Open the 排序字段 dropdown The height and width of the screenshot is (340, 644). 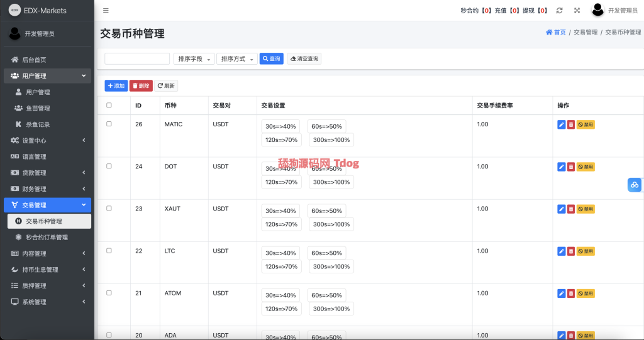pos(194,59)
